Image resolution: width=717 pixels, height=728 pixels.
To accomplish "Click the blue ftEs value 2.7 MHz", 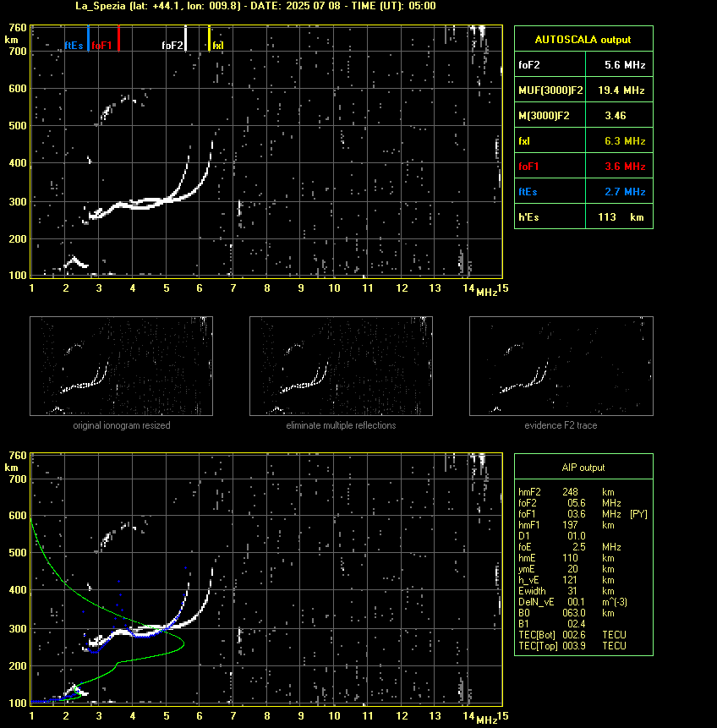I will click(625, 192).
